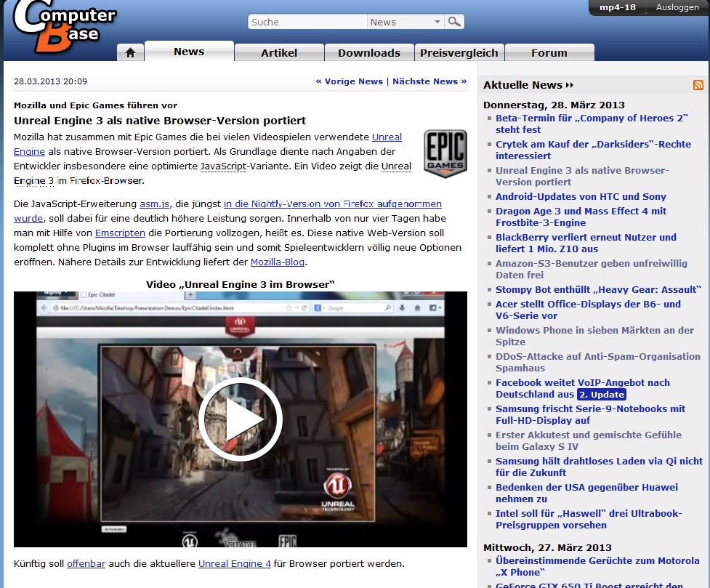Go to the home icon tab
This screenshot has width=710, height=588.
pyautogui.click(x=130, y=52)
